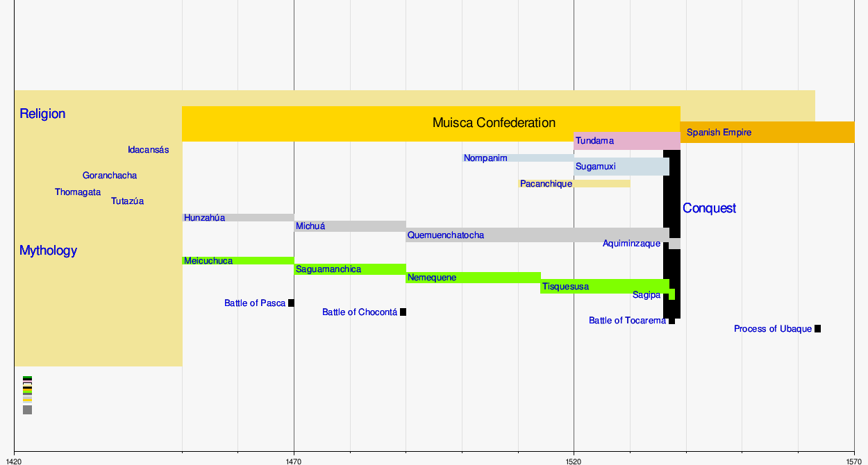
Task: Click the Mythology label
Action: click(48, 251)
